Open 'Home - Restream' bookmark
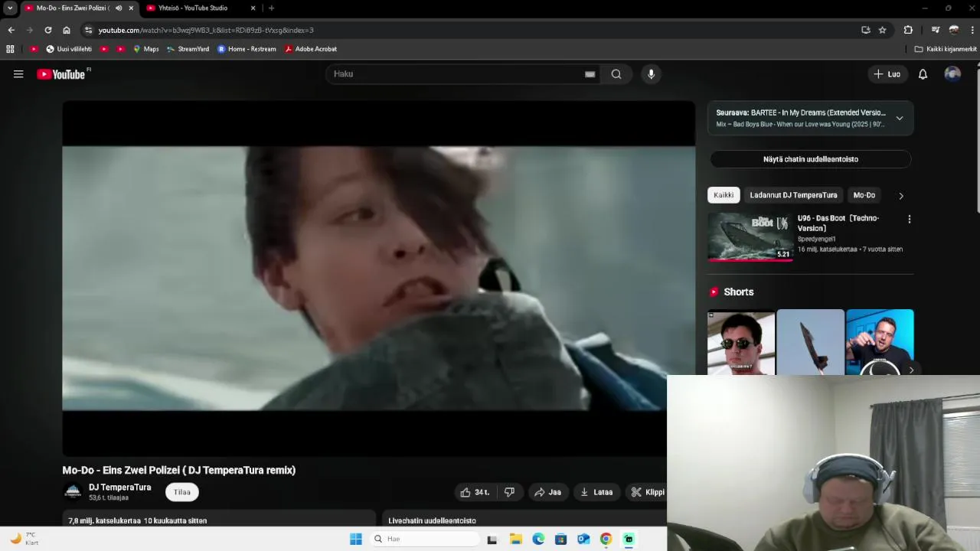Image resolution: width=980 pixels, height=551 pixels. 247,49
